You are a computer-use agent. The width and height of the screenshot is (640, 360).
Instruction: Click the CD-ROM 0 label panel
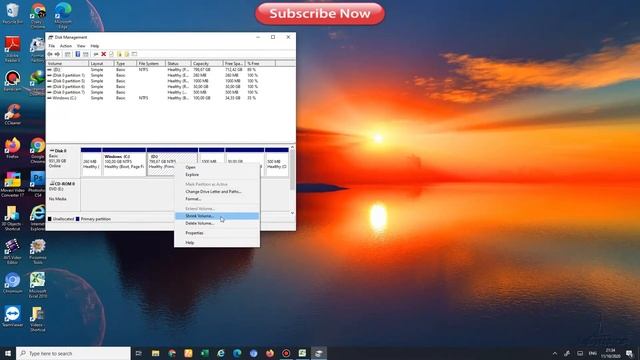pos(63,194)
